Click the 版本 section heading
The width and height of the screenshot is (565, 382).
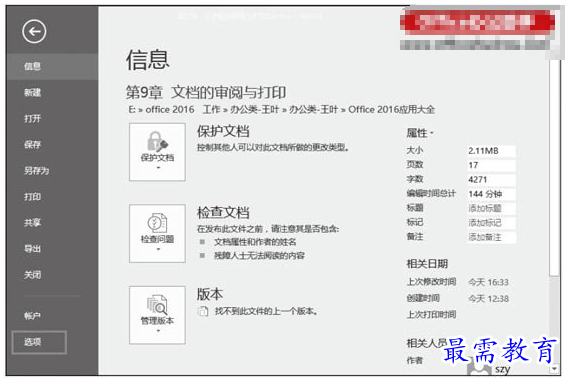pos(210,294)
